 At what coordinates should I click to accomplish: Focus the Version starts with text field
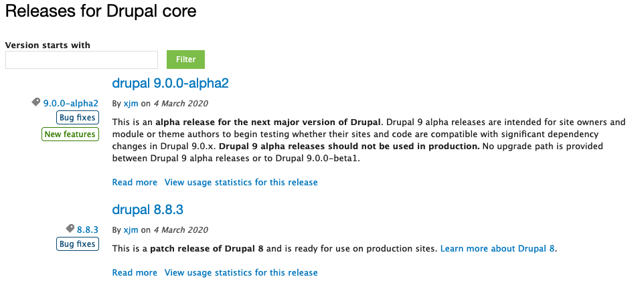coord(81,60)
